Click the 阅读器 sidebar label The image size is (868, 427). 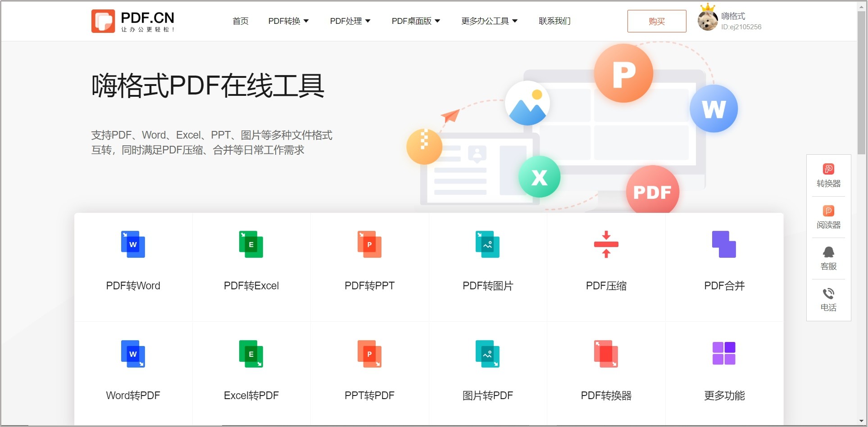(828, 225)
